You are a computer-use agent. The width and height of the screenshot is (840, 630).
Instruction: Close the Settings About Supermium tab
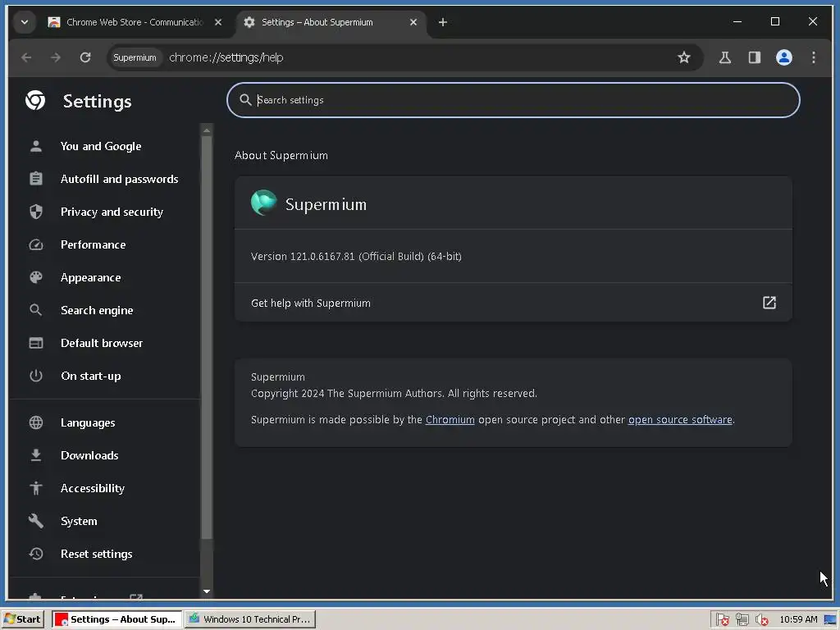point(413,22)
